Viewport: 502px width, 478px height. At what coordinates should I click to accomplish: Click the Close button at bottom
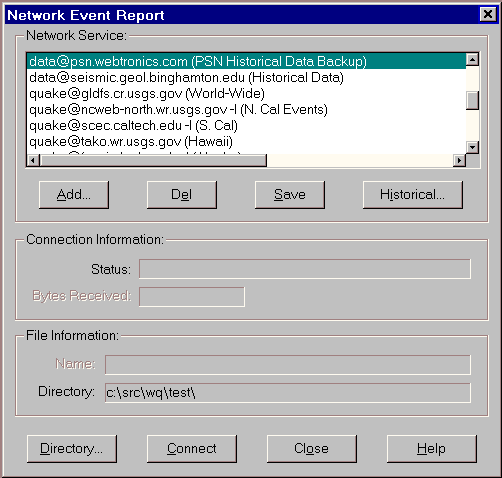[x=312, y=449]
